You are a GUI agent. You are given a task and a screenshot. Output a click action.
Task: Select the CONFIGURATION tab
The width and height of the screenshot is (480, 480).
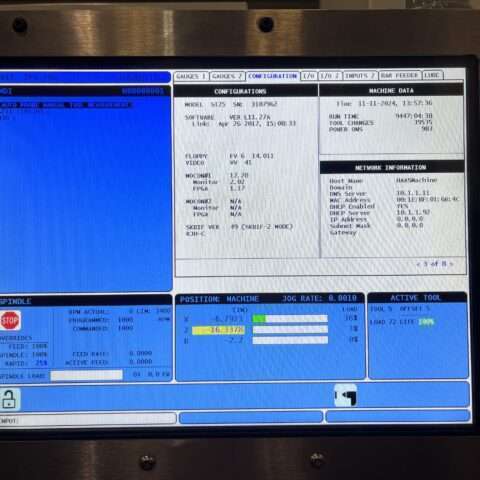pyautogui.click(x=272, y=76)
